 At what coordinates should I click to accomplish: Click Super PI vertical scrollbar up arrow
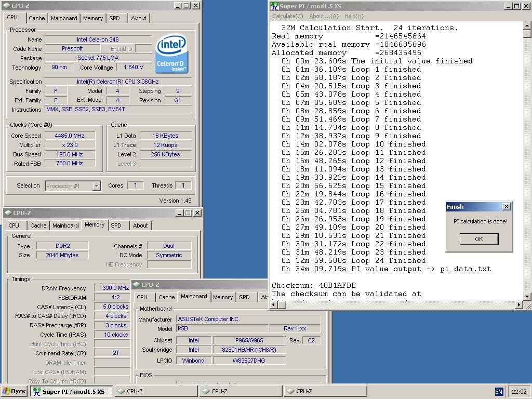click(x=527, y=26)
